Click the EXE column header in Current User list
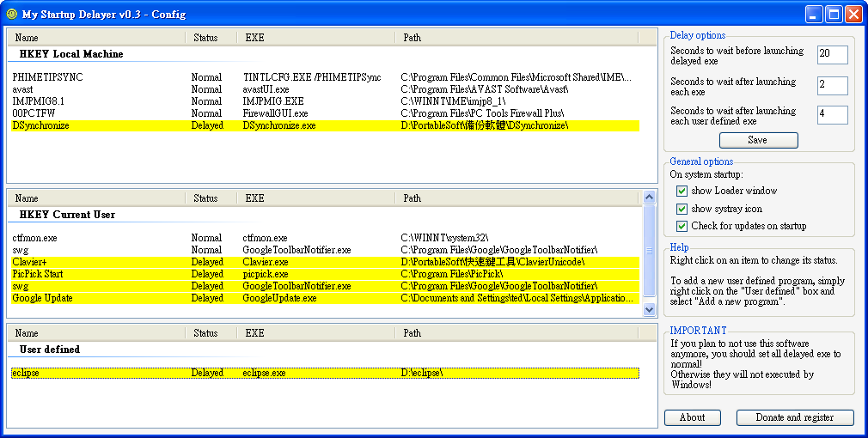Viewport: 868px width, 438px height. 316,198
